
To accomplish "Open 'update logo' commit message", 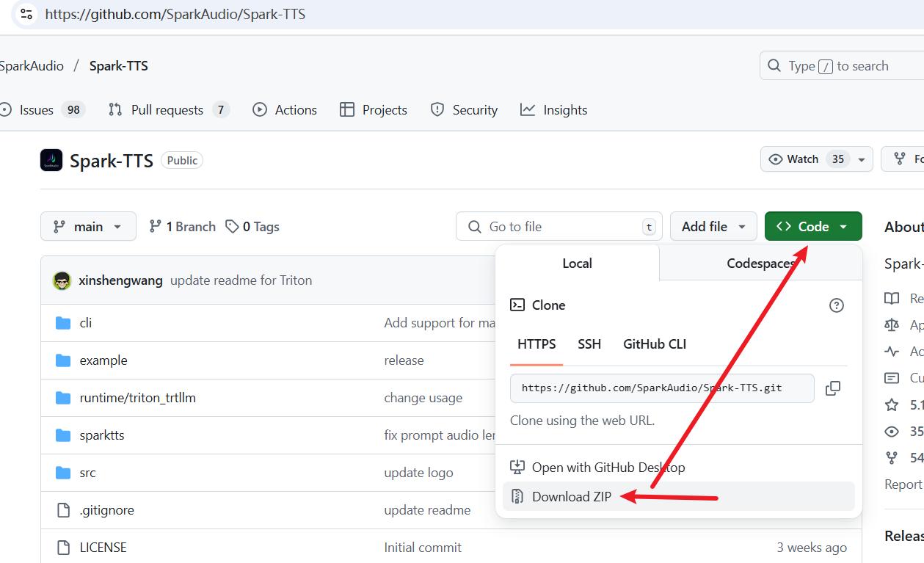I will pyautogui.click(x=418, y=473).
